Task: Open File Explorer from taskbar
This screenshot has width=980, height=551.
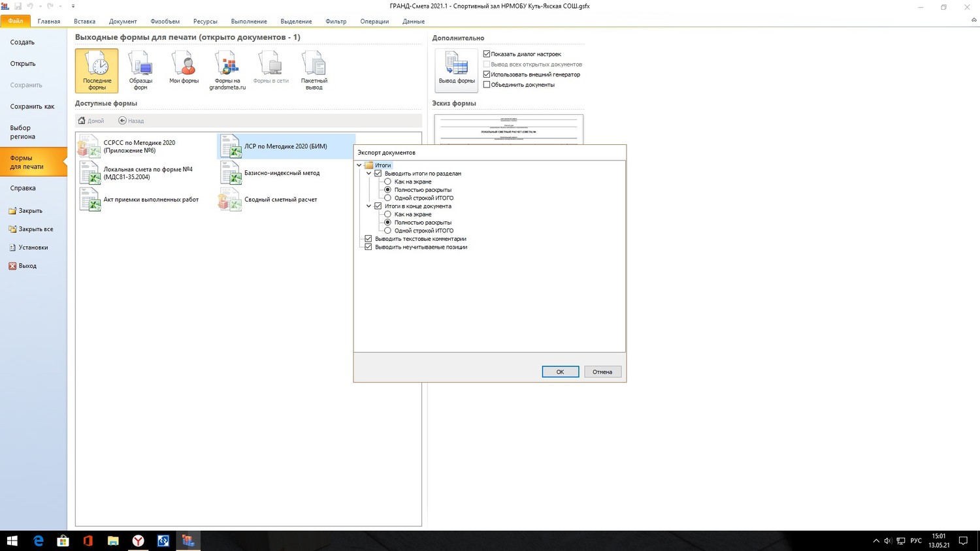Action: 113,541
